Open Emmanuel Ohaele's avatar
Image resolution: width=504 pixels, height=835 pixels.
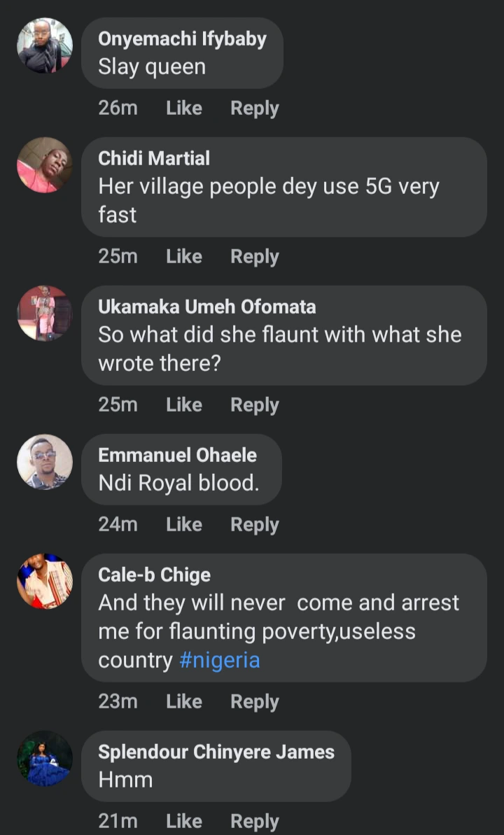(45, 462)
